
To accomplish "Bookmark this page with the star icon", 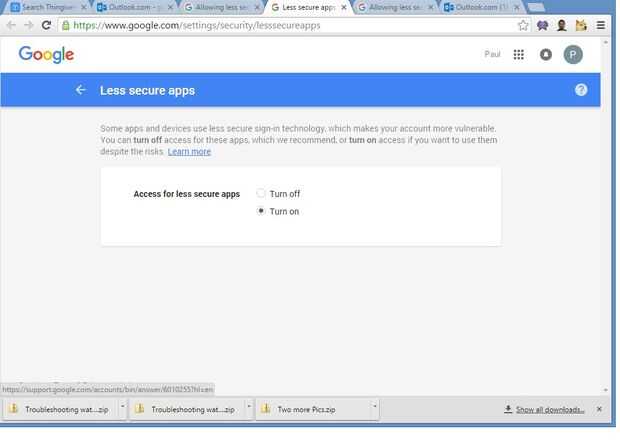I will click(523, 26).
